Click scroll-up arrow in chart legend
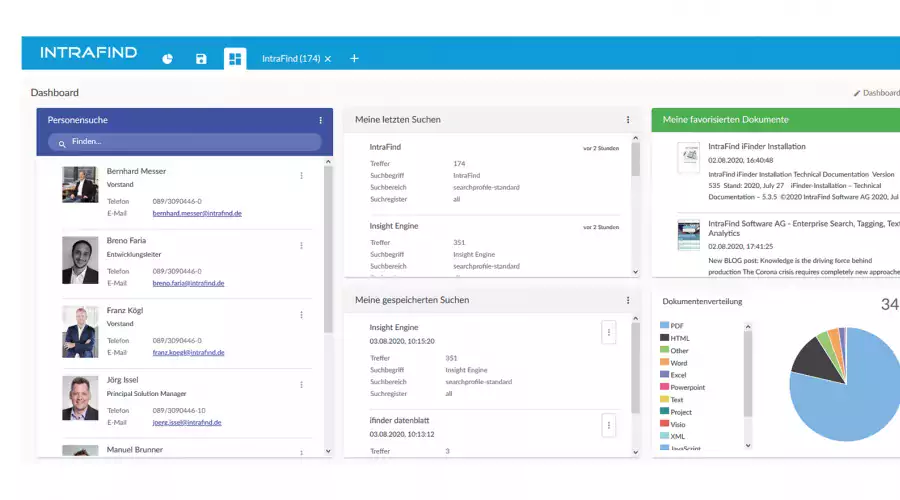This screenshot has height=500, width=900. 748,327
